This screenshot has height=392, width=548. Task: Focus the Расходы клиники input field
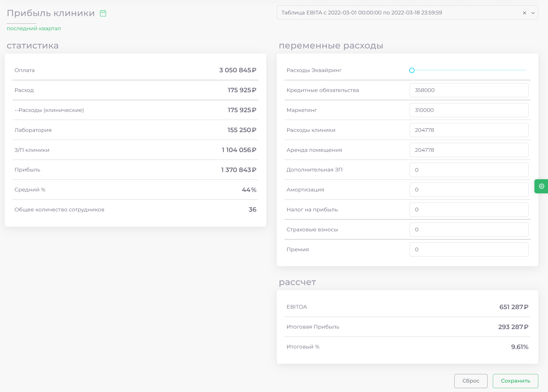469,130
